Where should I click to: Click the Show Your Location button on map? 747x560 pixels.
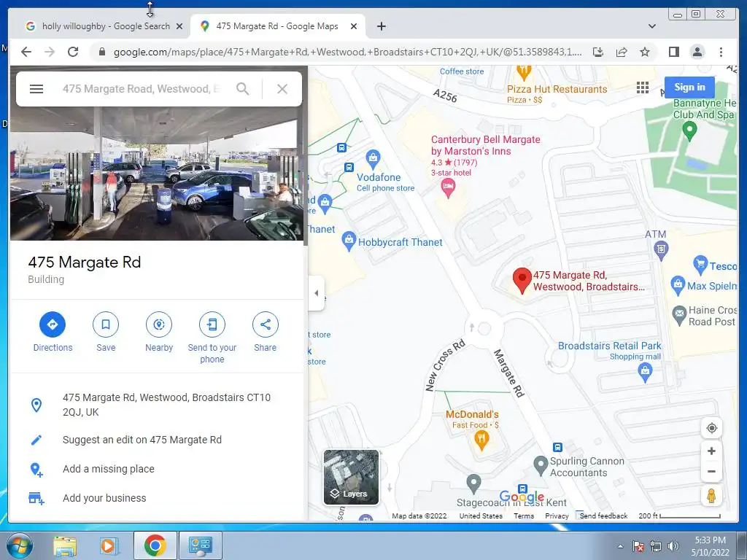[x=712, y=428]
